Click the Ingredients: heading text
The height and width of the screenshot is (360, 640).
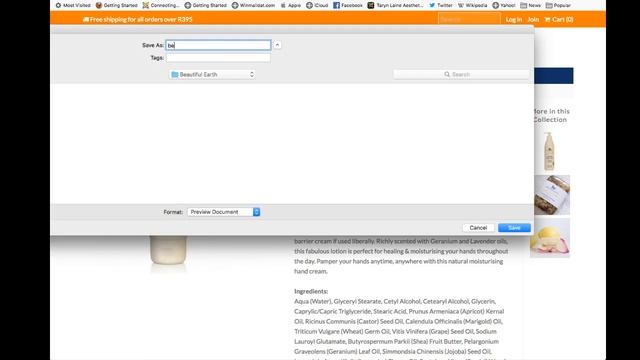311,291
